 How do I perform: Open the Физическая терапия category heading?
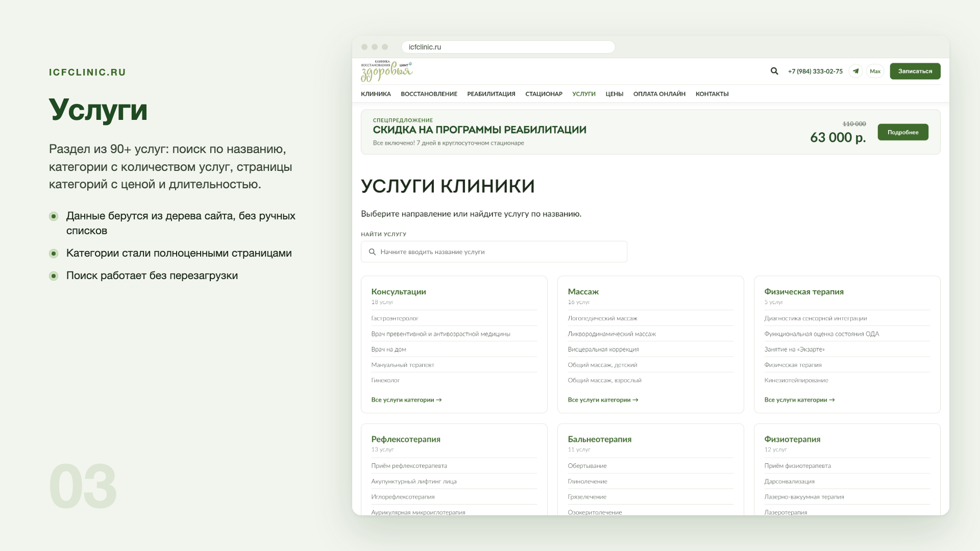coord(804,292)
